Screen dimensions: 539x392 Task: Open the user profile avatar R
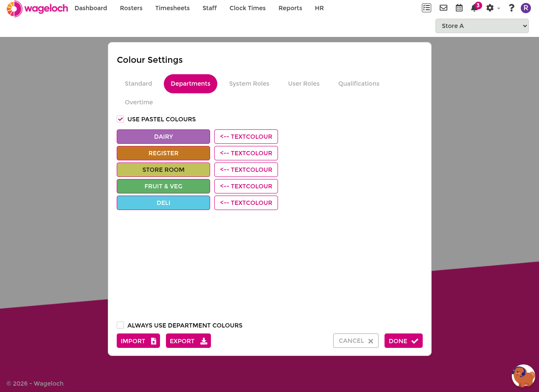point(526,8)
